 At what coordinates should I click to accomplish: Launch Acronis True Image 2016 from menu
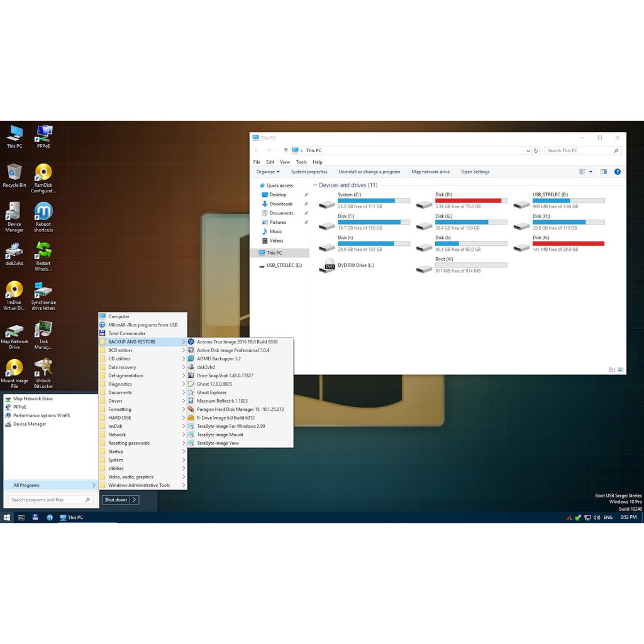pyautogui.click(x=236, y=341)
